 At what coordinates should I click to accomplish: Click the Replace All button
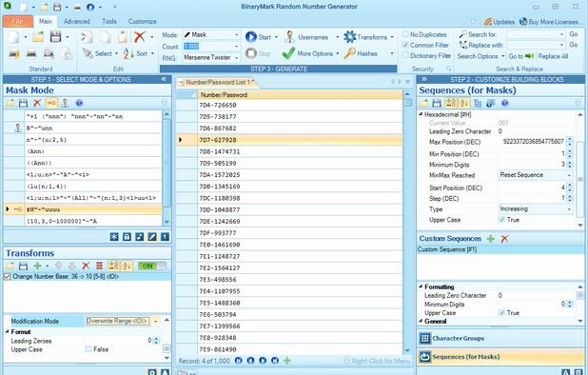tap(553, 56)
